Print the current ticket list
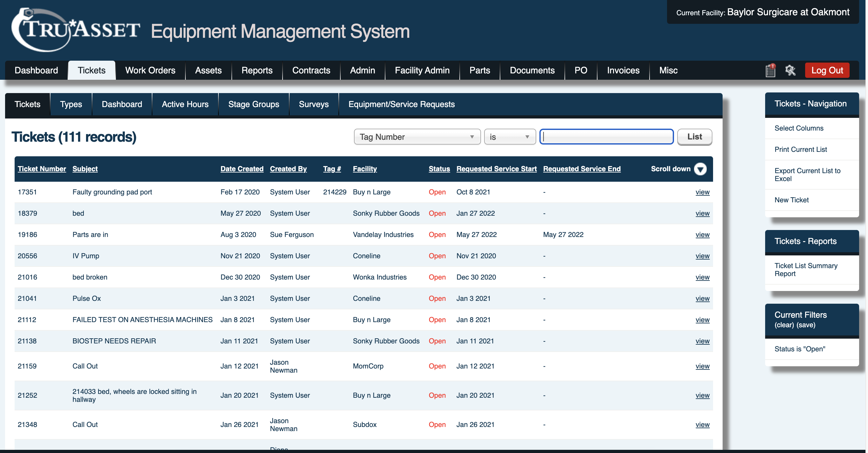868x453 pixels. tap(801, 149)
